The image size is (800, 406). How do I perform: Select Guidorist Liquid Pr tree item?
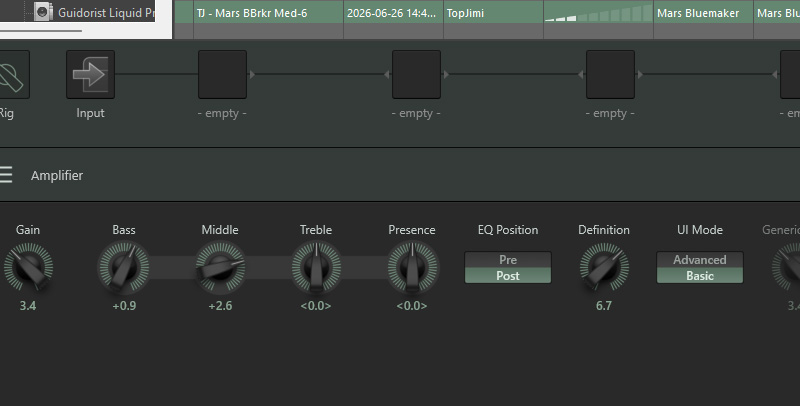106,13
